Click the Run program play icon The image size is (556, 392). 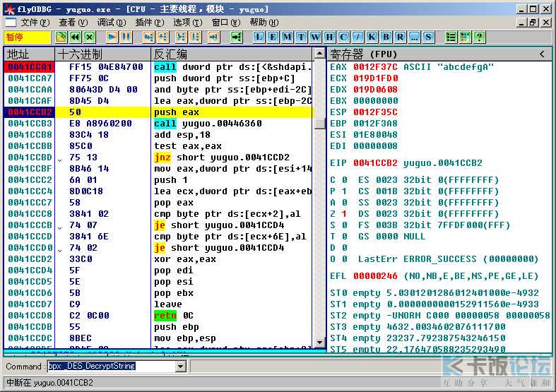coord(112,37)
